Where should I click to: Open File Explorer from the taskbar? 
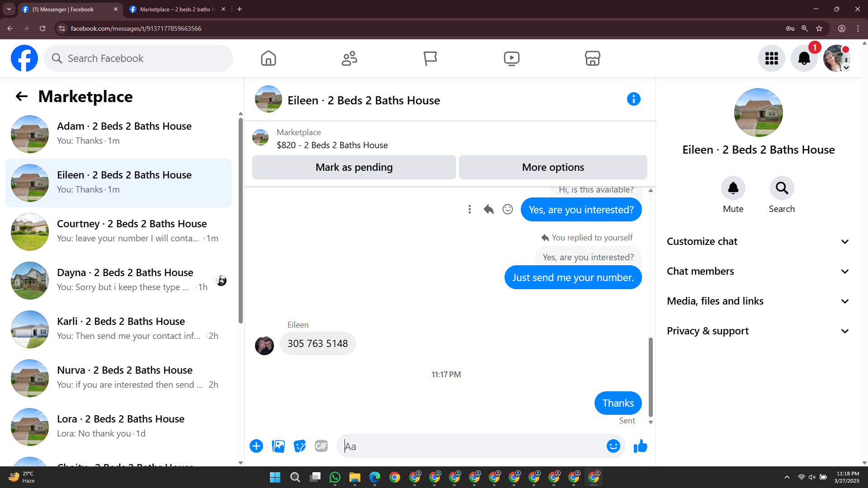pyautogui.click(x=355, y=477)
